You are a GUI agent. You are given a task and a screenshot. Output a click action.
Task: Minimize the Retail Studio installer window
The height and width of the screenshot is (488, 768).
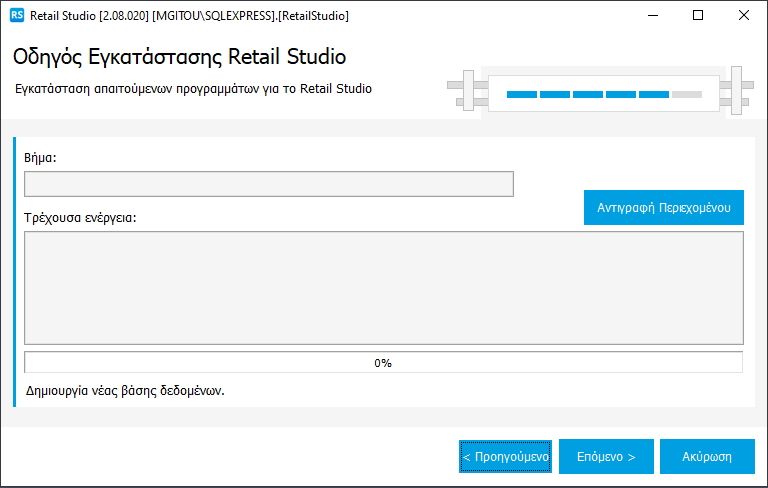pos(653,16)
